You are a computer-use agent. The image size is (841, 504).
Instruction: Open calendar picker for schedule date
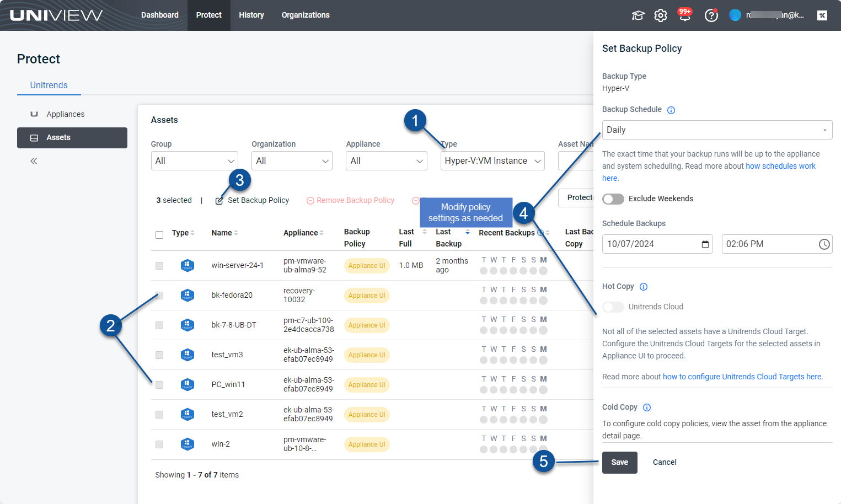coord(705,244)
